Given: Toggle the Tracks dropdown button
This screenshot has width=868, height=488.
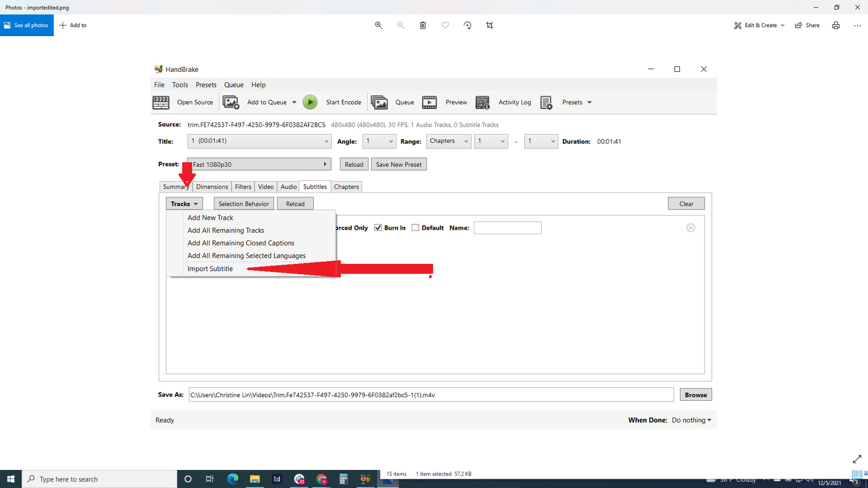Looking at the screenshot, I should (184, 203).
